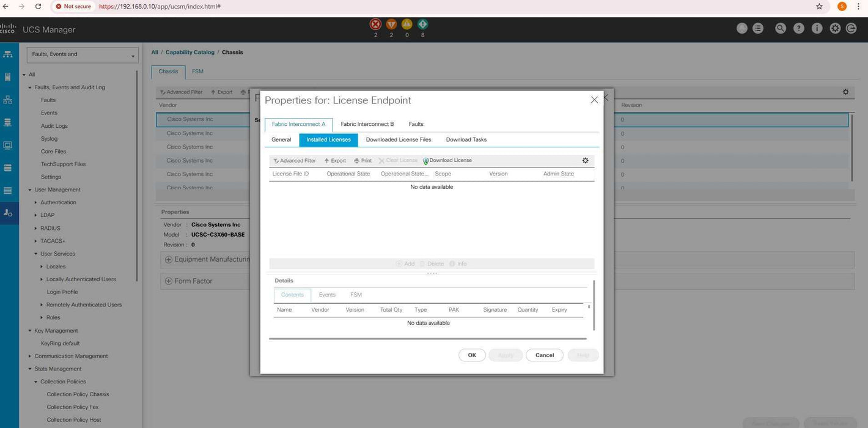Bookmark page with browser star icon
Image resolution: width=868 pixels, height=428 pixels.
pos(819,6)
